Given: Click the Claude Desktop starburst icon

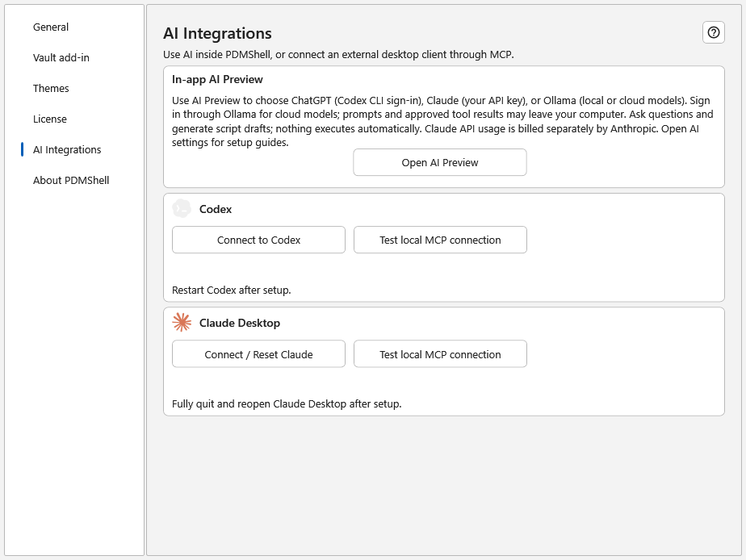Looking at the screenshot, I should (182, 322).
